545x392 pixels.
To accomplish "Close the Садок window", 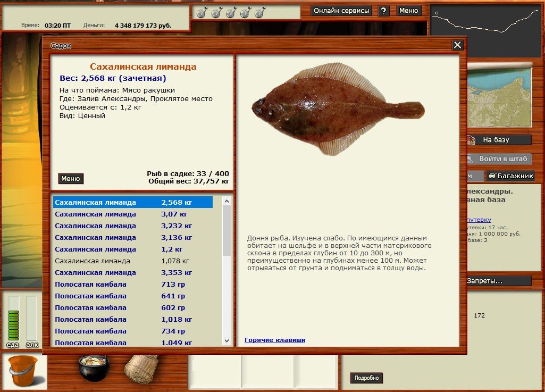I will tap(457, 45).
